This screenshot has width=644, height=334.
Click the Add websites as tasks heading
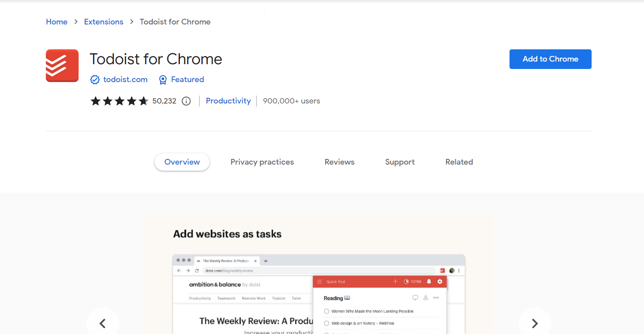(227, 234)
